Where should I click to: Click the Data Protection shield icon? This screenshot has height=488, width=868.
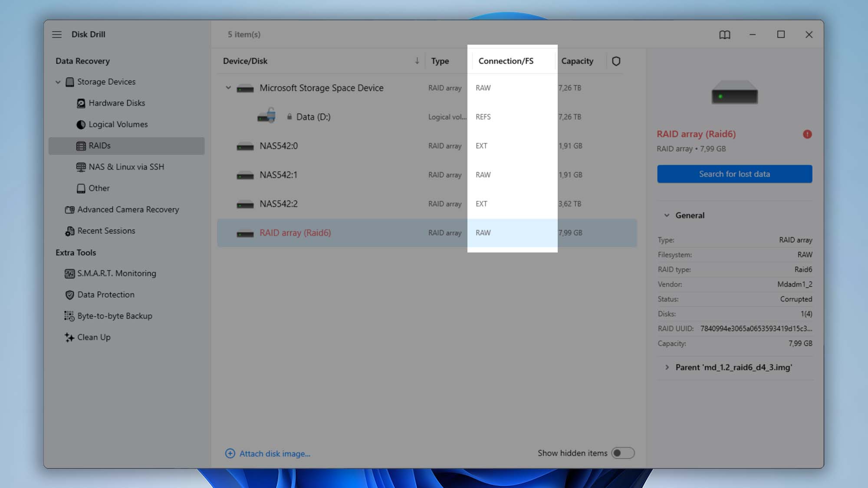point(69,295)
